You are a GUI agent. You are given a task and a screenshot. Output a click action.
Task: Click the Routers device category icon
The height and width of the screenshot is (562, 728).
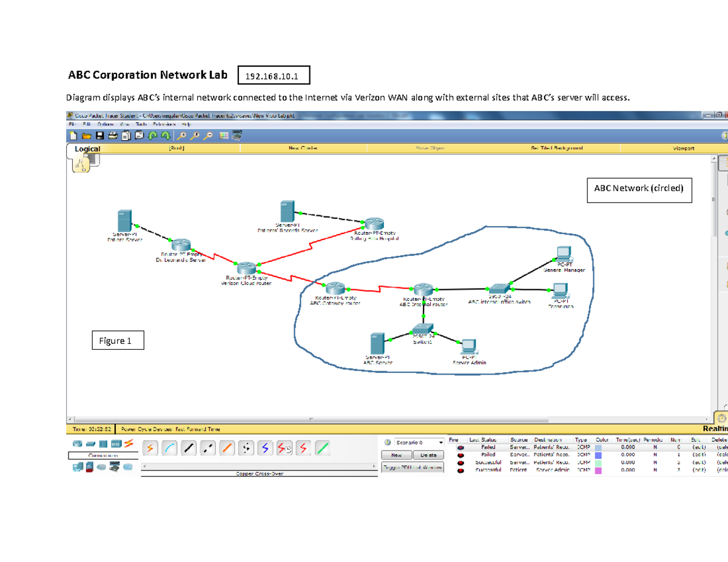pyautogui.click(x=76, y=443)
